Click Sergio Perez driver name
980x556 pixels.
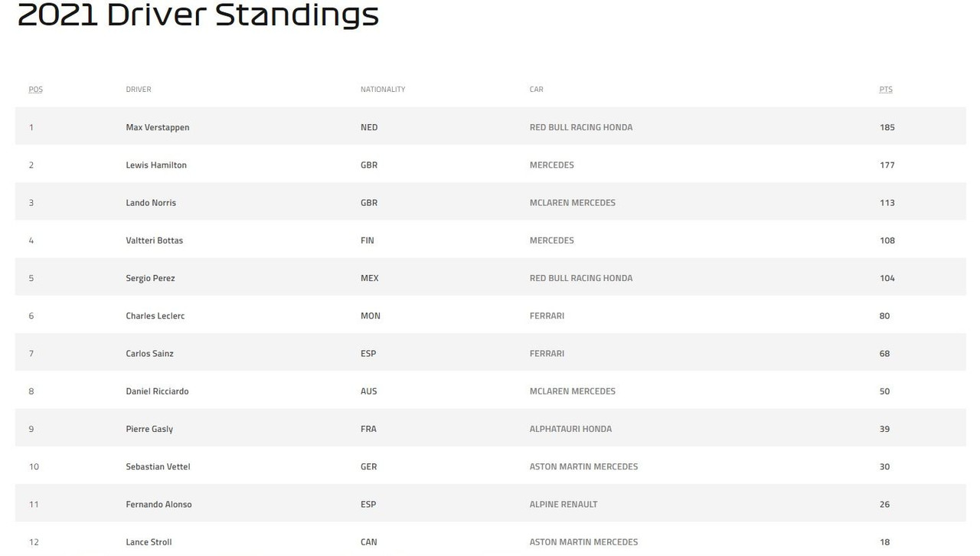pyautogui.click(x=150, y=278)
